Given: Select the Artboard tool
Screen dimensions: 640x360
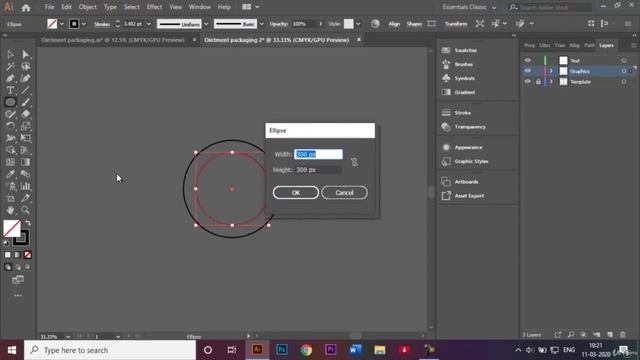Looking at the screenshot, I should click(x=10, y=198).
